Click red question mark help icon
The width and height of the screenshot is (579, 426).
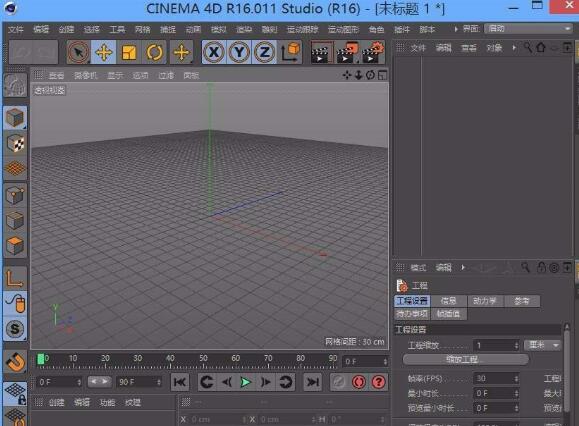[378, 382]
